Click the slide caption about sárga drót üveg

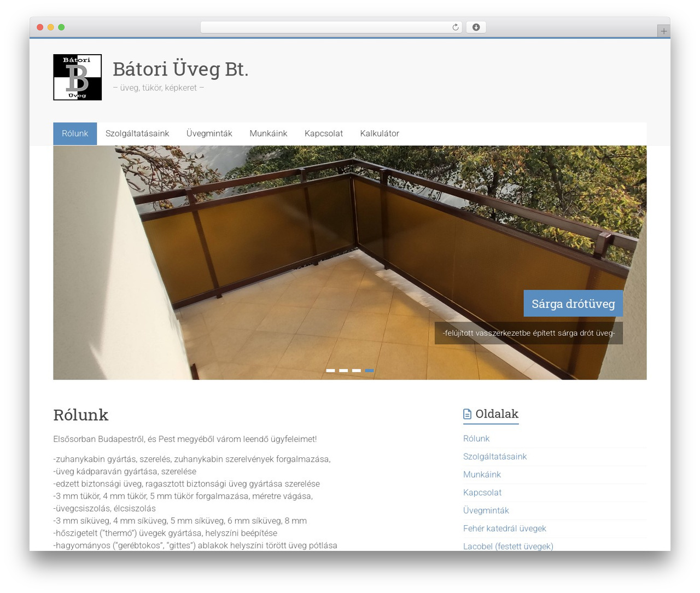(529, 333)
